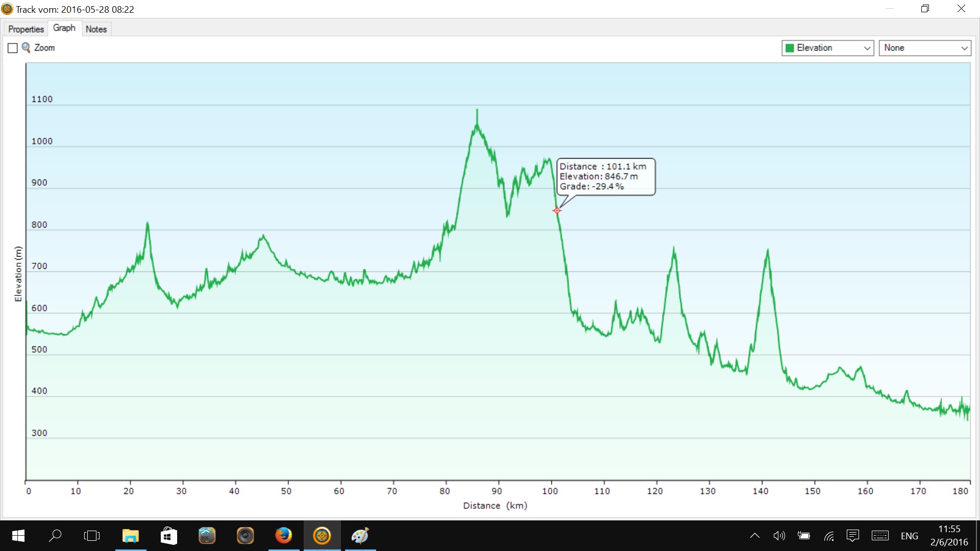This screenshot has height=551, width=980.
Task: Enable the Zoom checkbox
Action: (13, 48)
